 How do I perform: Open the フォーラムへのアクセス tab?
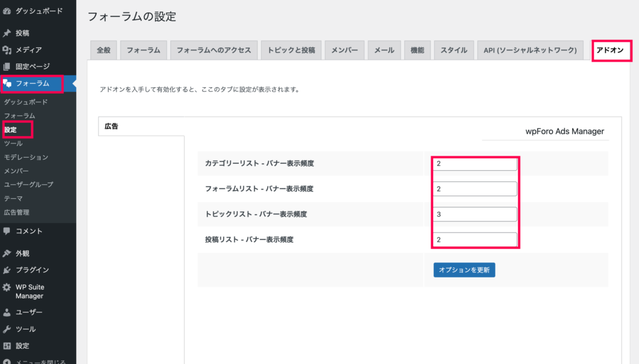[213, 50]
